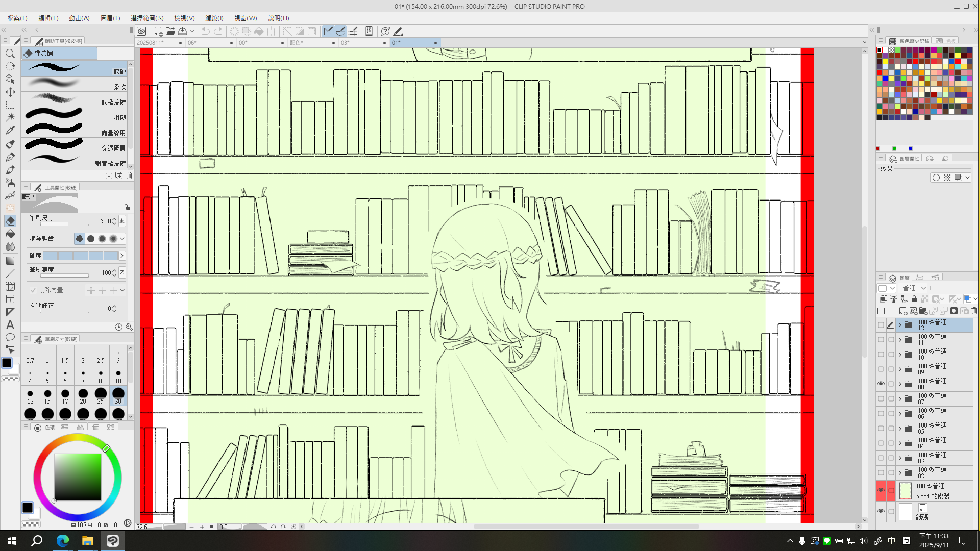Select the Eyedropper tool

pyautogui.click(x=10, y=130)
